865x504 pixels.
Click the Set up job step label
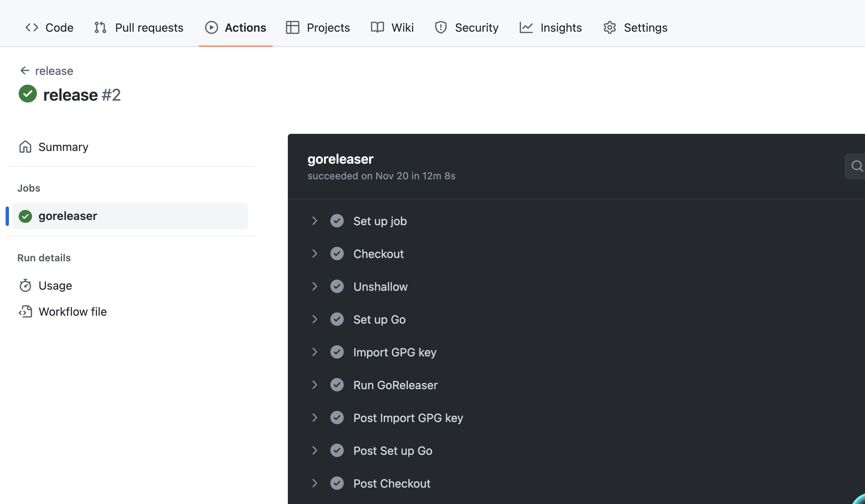380,221
